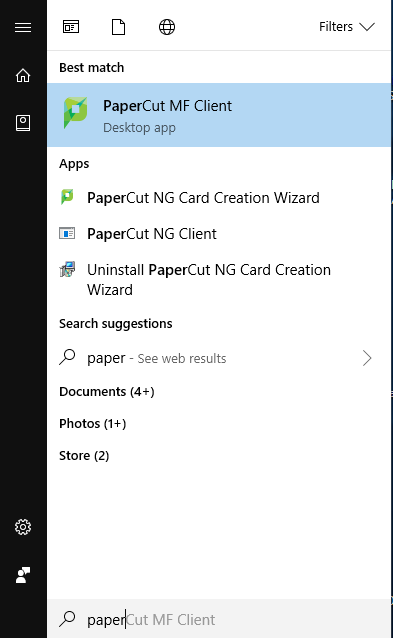Show Photos (1+) results
This screenshot has width=393, height=638.
tap(92, 424)
